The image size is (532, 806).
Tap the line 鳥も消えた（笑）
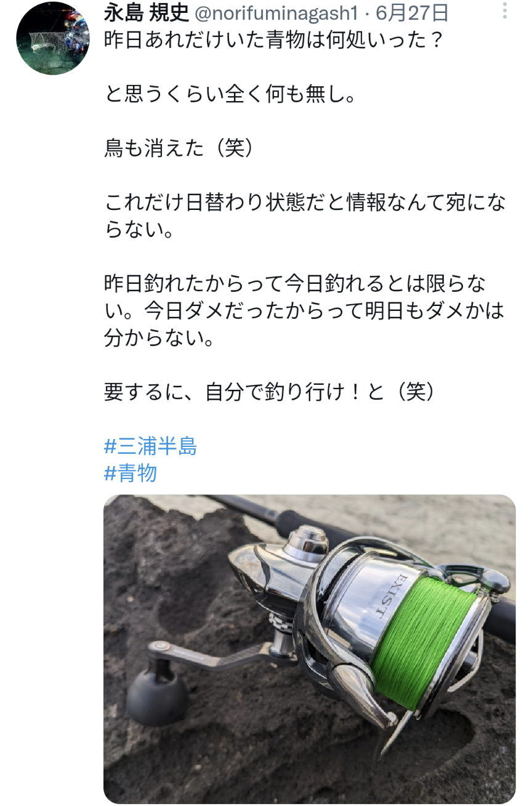(x=179, y=148)
